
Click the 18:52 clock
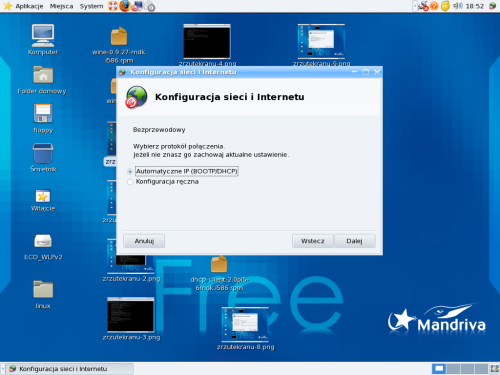coord(475,6)
